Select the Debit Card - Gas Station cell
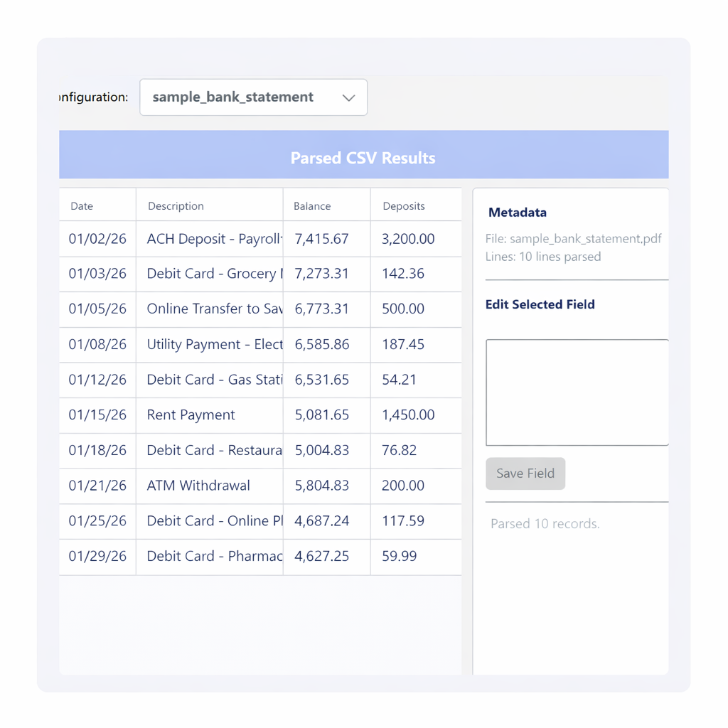Viewport: 728px width, 728px height. (213, 380)
